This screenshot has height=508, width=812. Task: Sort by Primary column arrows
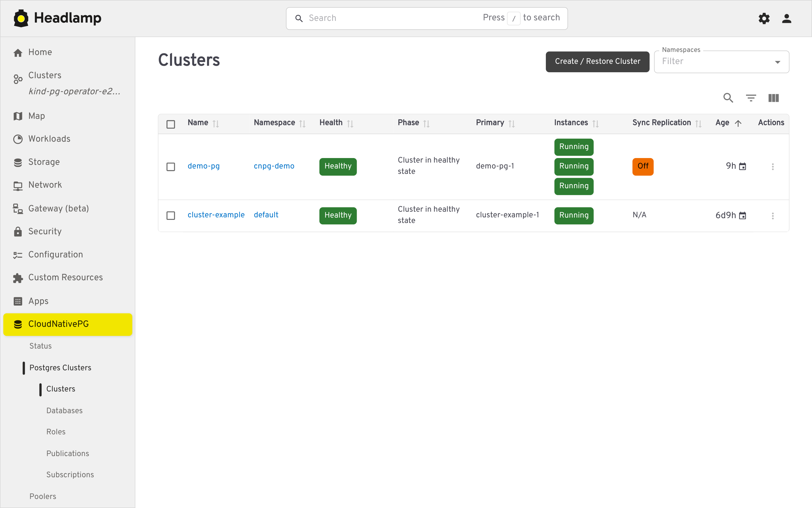(x=511, y=124)
